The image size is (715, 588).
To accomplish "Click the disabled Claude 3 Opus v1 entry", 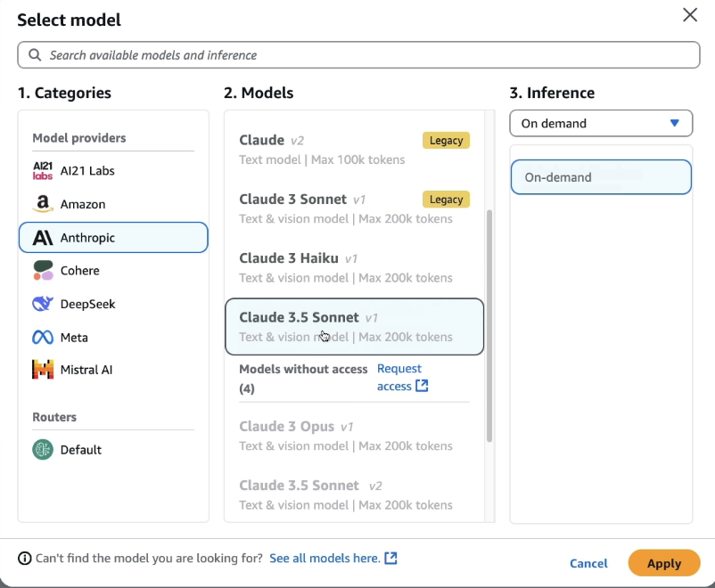I will (354, 436).
